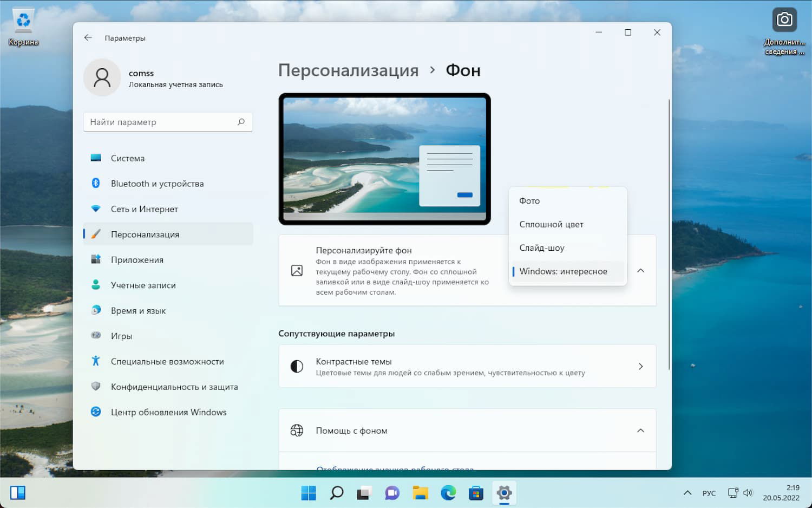Open Учетные записи section
The height and width of the screenshot is (508, 812).
[142, 285]
